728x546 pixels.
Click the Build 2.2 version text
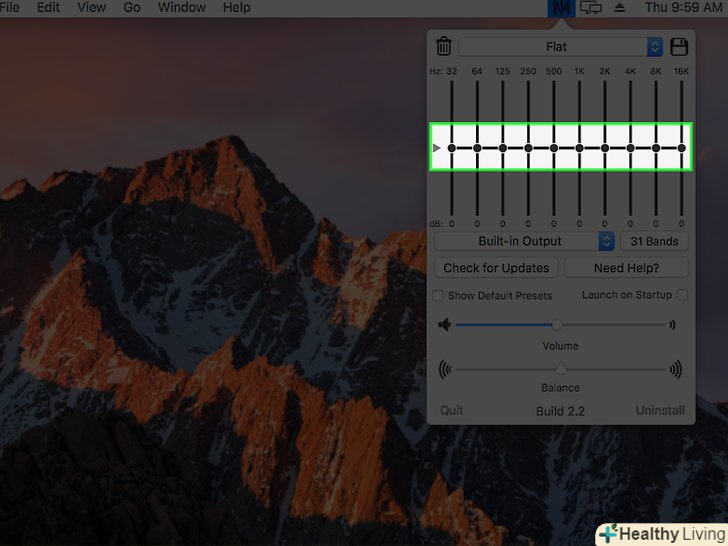click(x=560, y=411)
